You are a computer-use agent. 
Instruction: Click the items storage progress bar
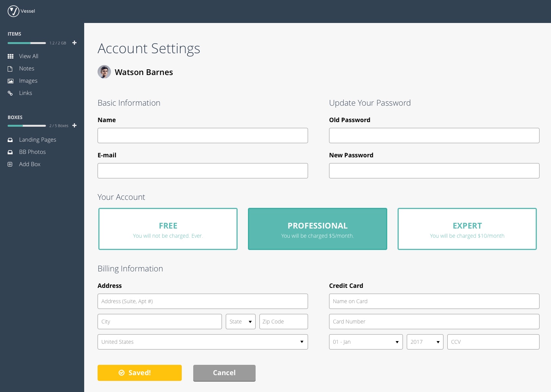(x=27, y=43)
